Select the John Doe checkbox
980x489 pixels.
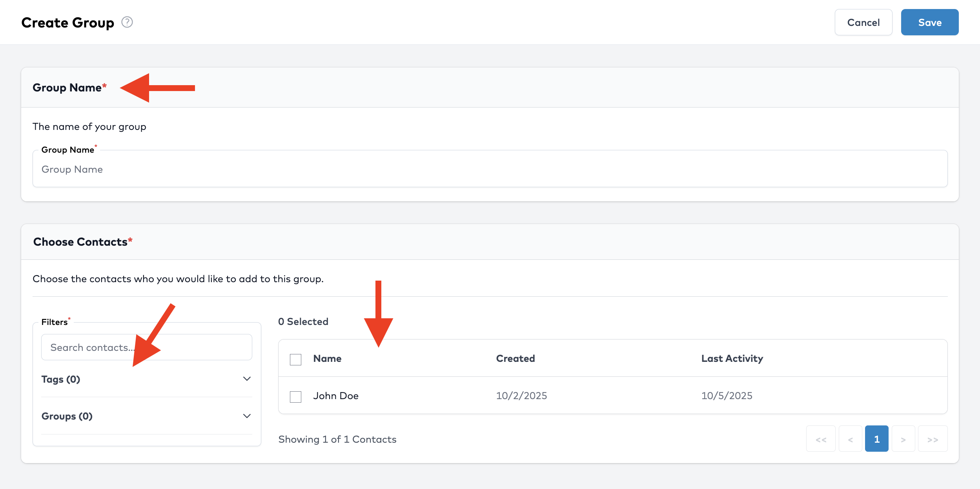point(295,396)
